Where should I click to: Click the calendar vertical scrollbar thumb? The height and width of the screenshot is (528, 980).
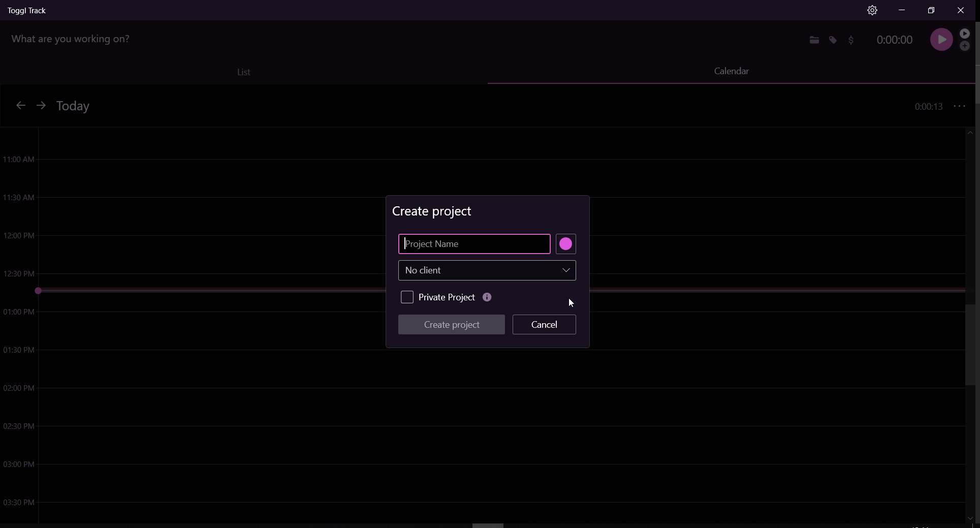pyautogui.click(x=970, y=345)
